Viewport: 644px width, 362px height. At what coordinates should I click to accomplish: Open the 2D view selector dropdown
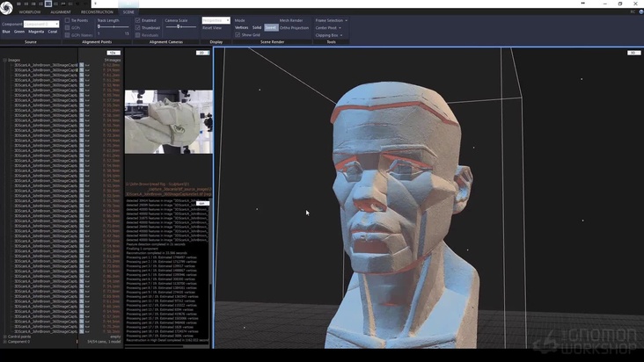pyautogui.click(x=202, y=53)
